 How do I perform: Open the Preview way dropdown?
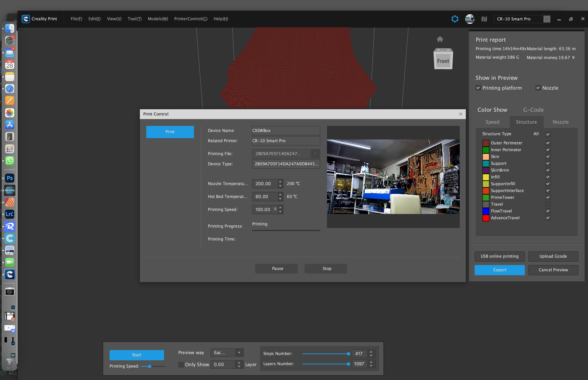pyautogui.click(x=227, y=353)
